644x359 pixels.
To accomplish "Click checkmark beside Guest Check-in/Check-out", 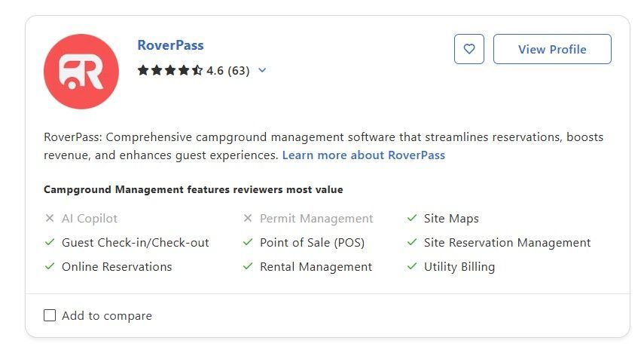I will coord(50,242).
